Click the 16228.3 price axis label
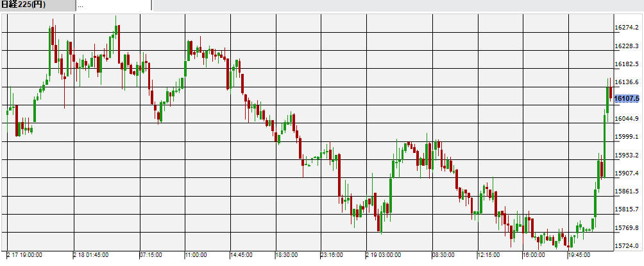The width and height of the screenshot is (644, 266). (627, 46)
